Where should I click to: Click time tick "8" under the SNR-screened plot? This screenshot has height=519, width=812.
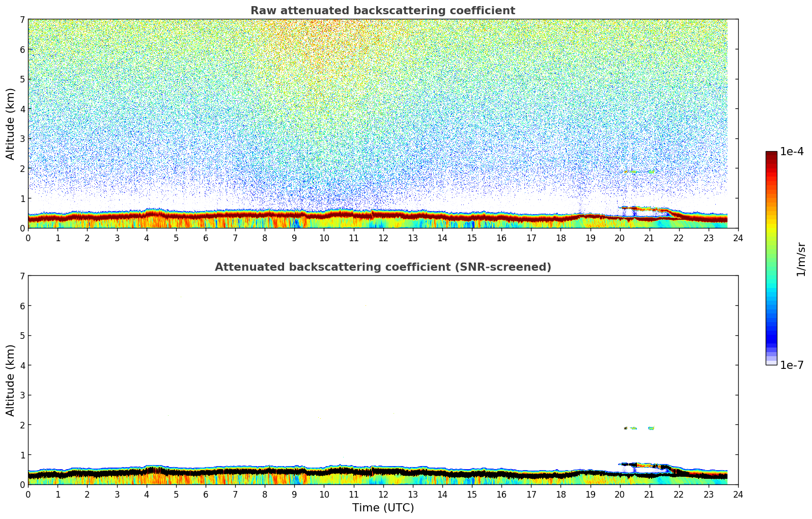tap(265, 494)
